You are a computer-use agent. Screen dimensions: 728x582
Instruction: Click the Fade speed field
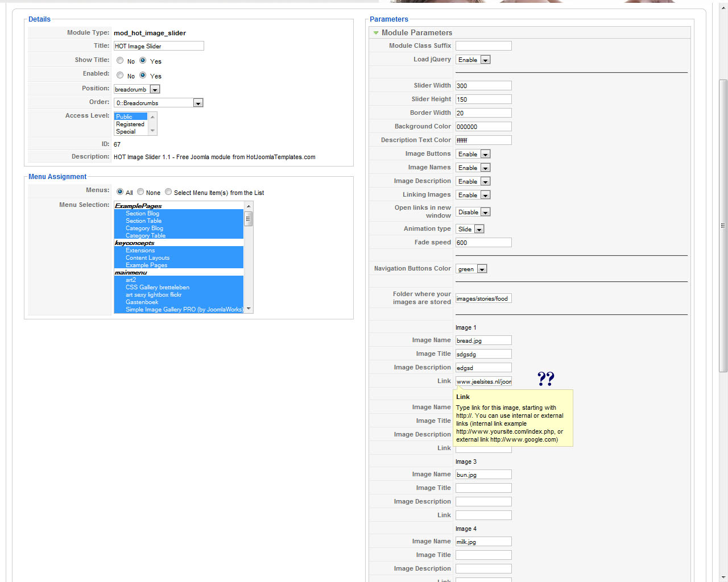coord(483,242)
